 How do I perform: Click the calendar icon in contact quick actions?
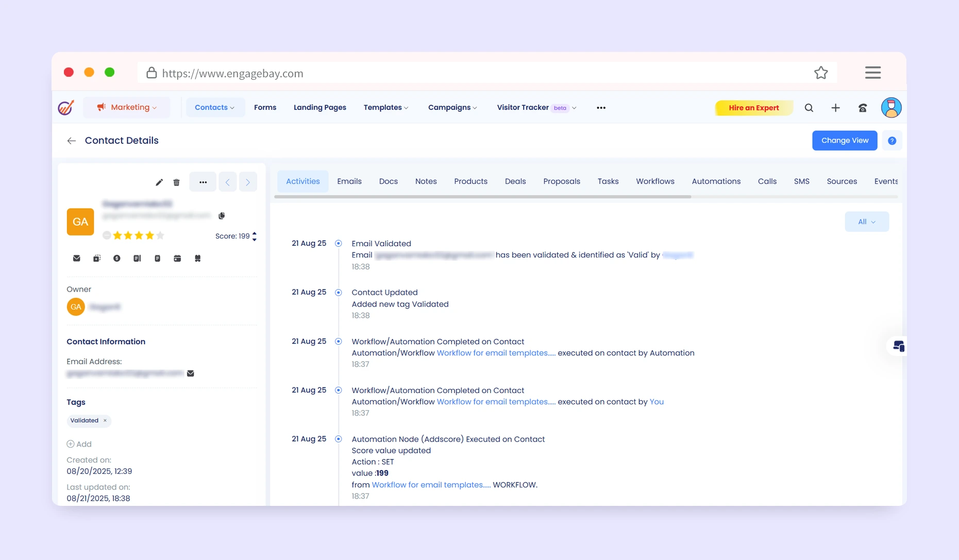click(177, 258)
